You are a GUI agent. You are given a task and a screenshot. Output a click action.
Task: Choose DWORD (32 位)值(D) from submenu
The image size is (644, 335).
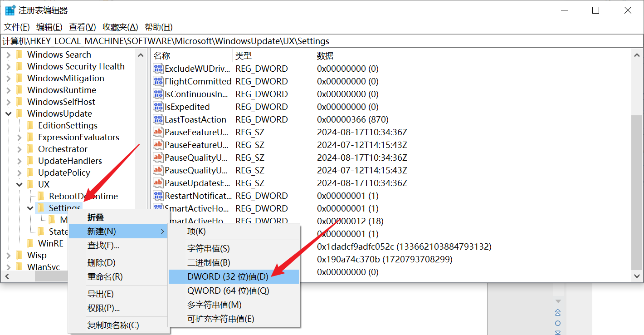234,276
